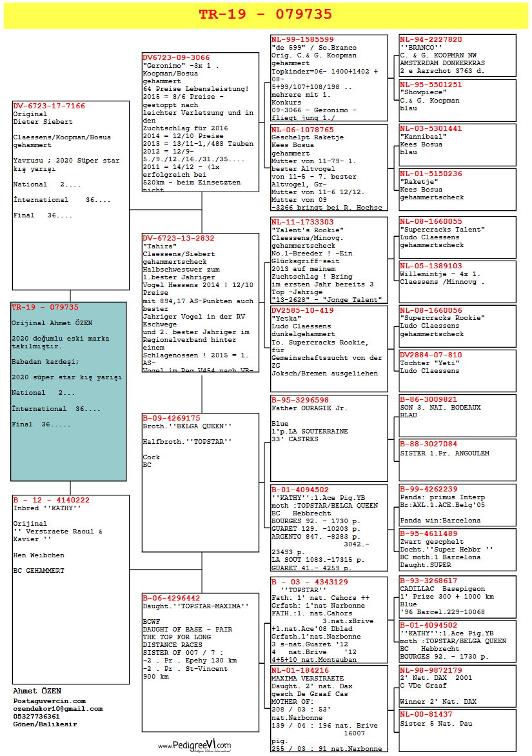Click ring number B-93-3268617

[x=429, y=581]
